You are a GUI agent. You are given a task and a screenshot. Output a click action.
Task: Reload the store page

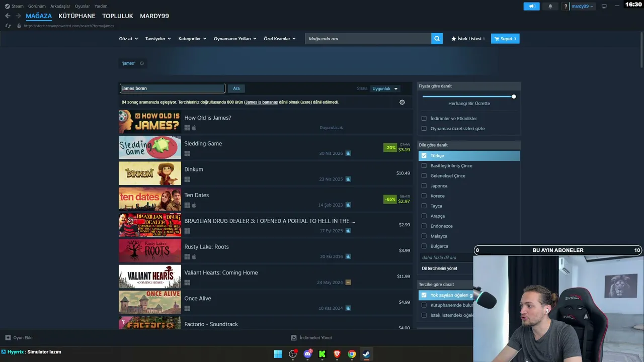pyautogui.click(x=8, y=26)
